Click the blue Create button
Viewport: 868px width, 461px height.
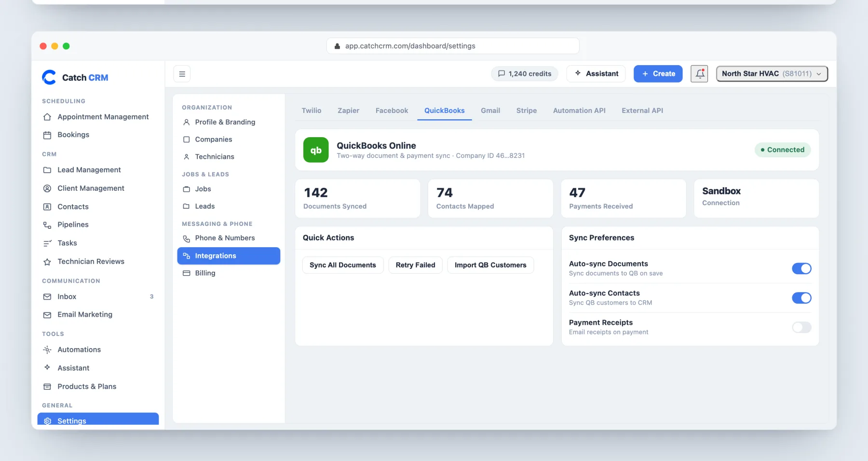coord(658,74)
